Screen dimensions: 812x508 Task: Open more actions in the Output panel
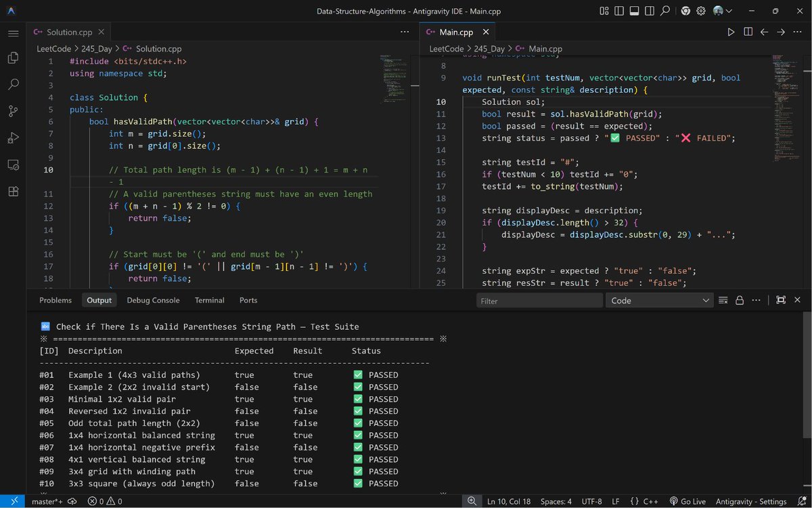tap(756, 300)
